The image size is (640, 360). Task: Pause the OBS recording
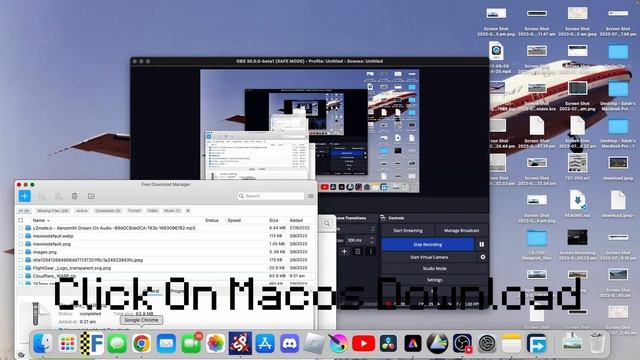coord(482,244)
